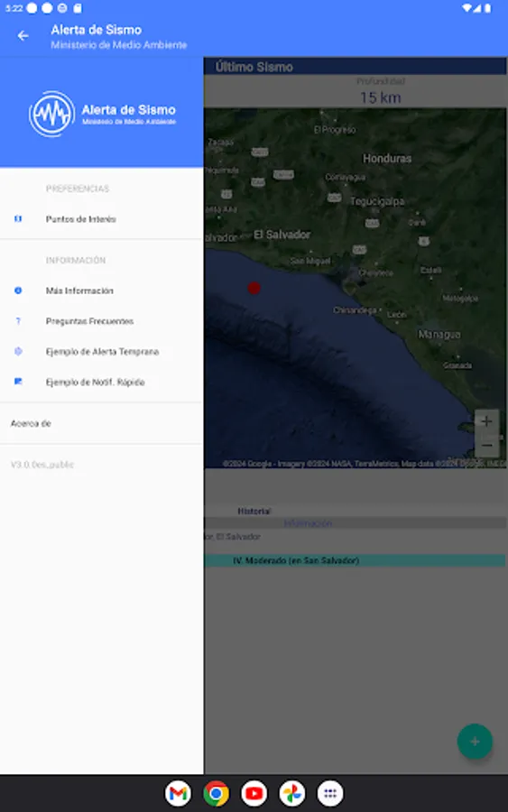508x812 pixels.
Task: Click the 15 km depth value
Action: point(381,97)
